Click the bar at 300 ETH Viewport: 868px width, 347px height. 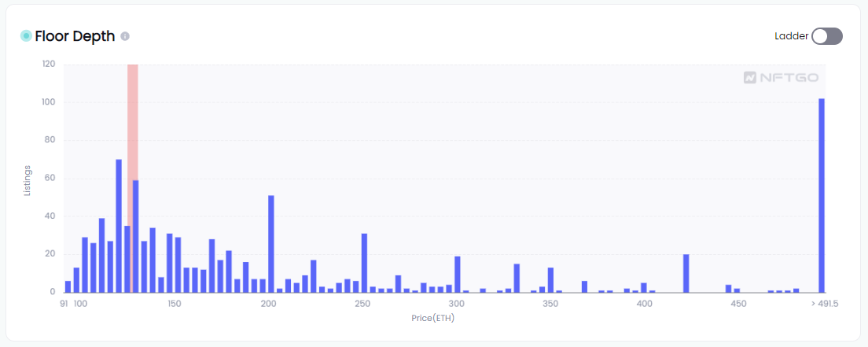click(458, 274)
